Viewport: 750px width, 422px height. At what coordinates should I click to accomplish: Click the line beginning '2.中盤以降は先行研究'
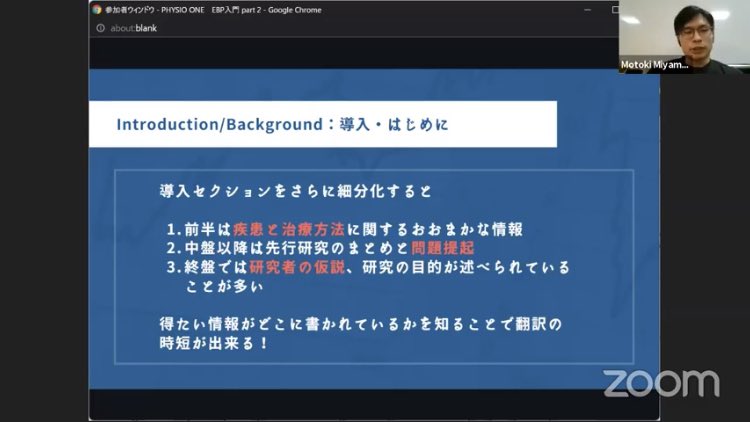pyautogui.click(x=320, y=248)
